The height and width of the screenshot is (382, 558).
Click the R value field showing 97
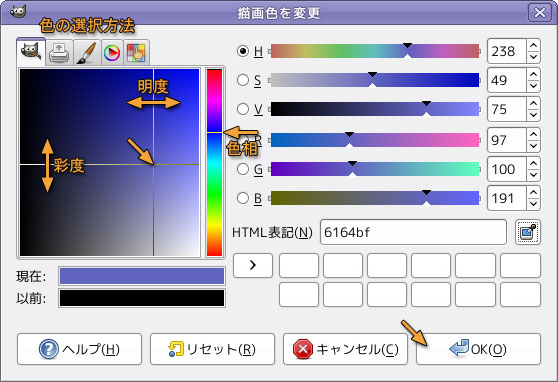click(x=507, y=140)
